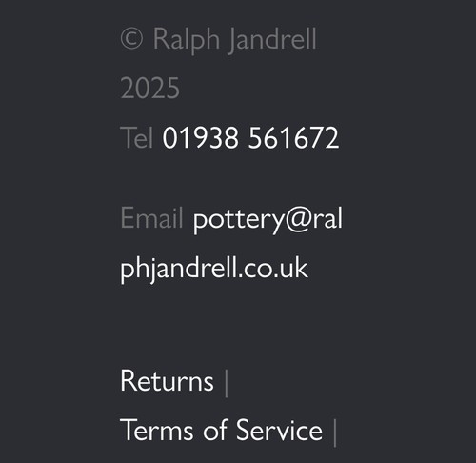476x463 pixels.
Task: Click the word Ralph in the copyright line
Action: pyautogui.click(x=187, y=40)
